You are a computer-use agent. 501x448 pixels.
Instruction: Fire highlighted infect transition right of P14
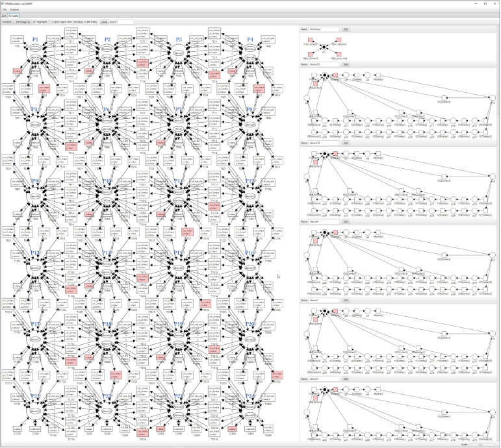142,278
